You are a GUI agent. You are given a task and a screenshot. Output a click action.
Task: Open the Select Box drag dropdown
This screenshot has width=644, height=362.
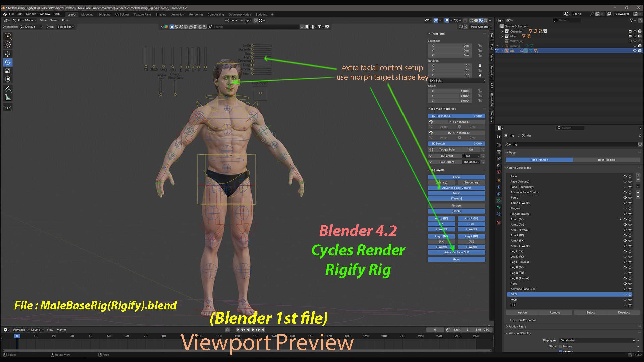tap(66, 27)
